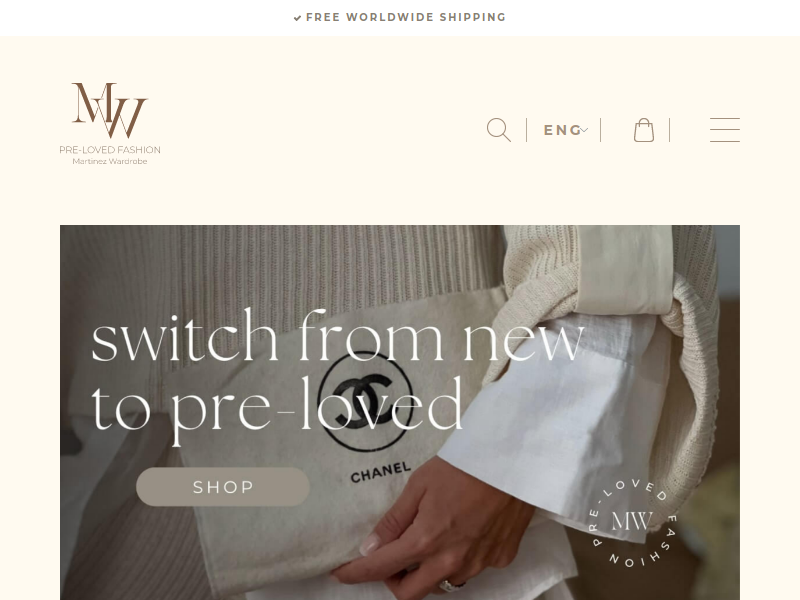Screen dimensions: 800x600
Task: Click the MW letters inside circular badge
Action: [x=632, y=521]
